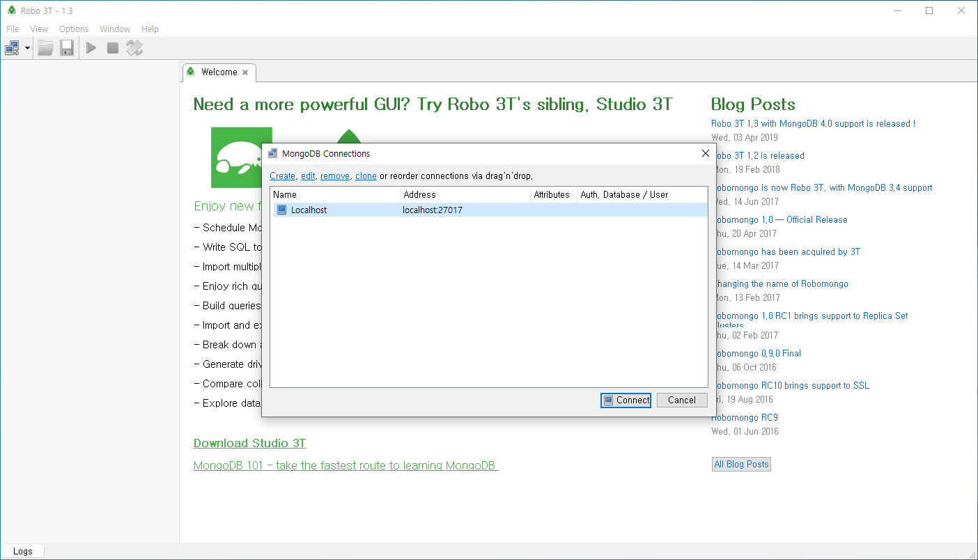978x560 pixels.
Task: Click the Save floppy disk icon
Action: (x=67, y=48)
